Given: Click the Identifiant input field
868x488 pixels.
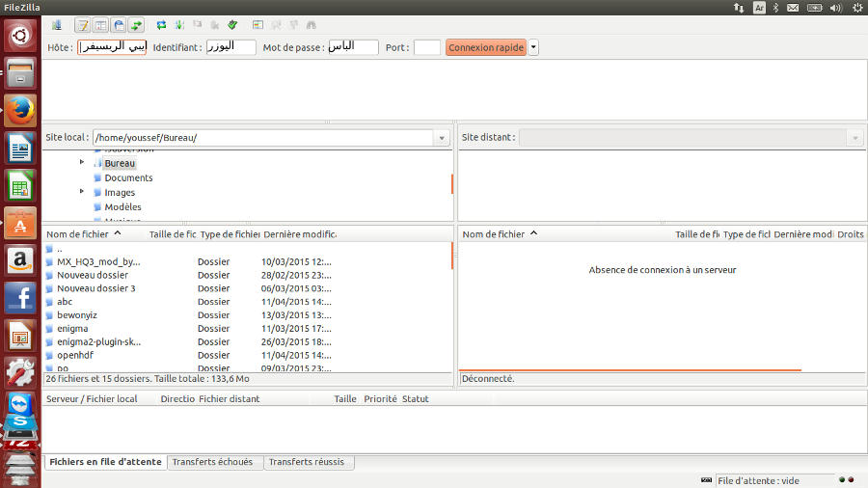Looking at the screenshot, I should [231, 47].
